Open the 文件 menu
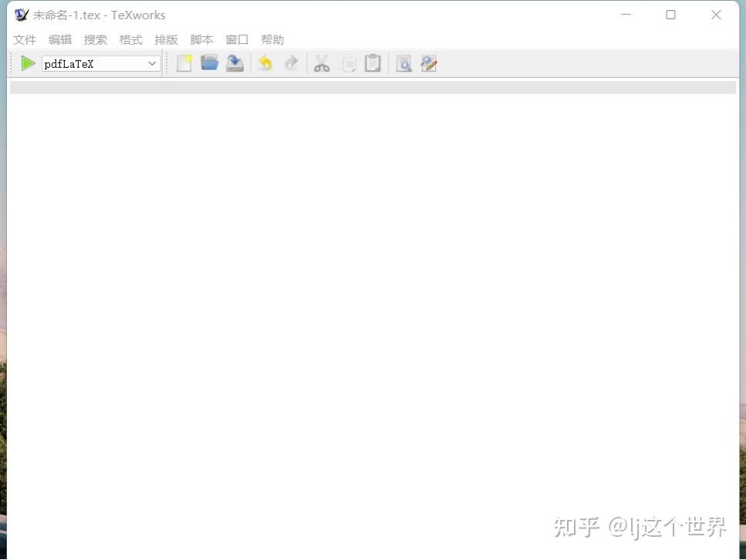The width and height of the screenshot is (746, 560). coord(25,39)
